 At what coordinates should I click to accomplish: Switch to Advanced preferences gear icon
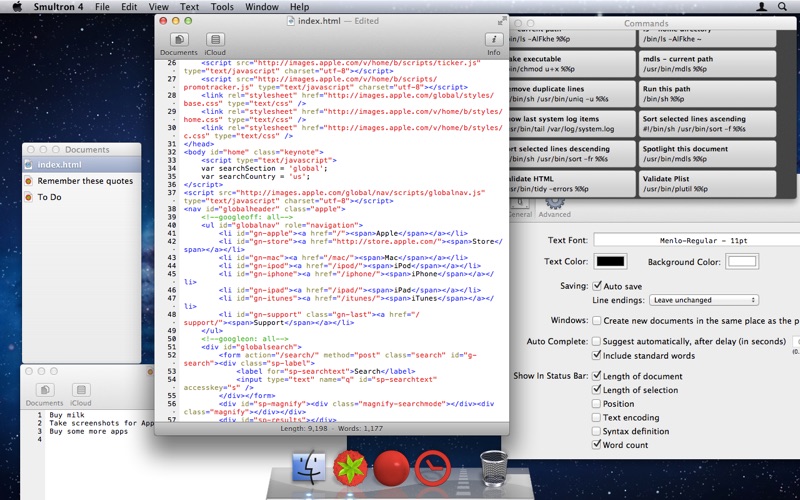point(555,203)
